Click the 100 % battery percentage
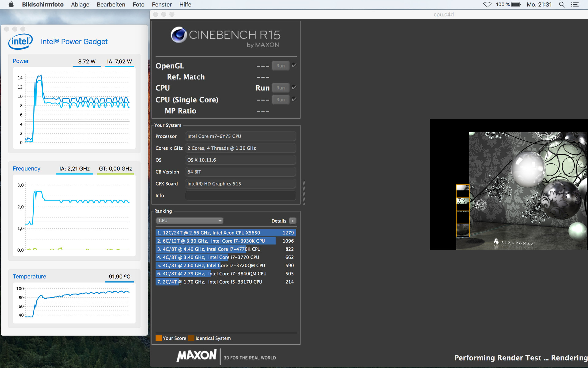The width and height of the screenshot is (588, 368). click(503, 4)
